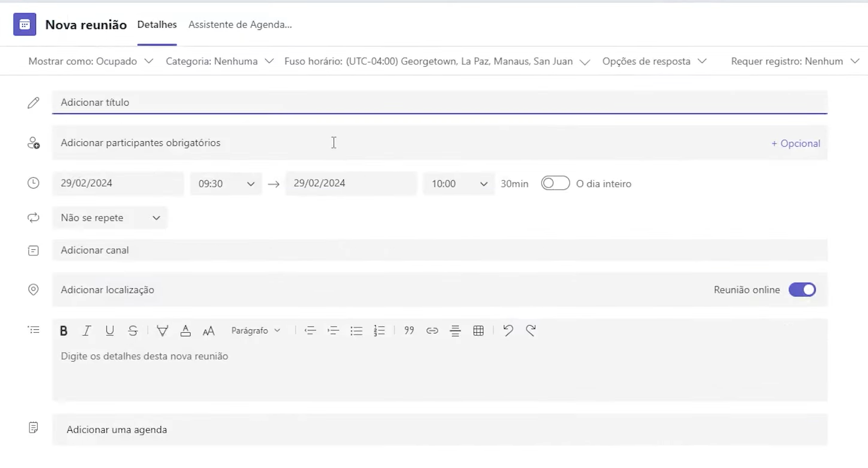The image size is (868, 468).
Task: Click the location pin icon
Action: coord(34,290)
